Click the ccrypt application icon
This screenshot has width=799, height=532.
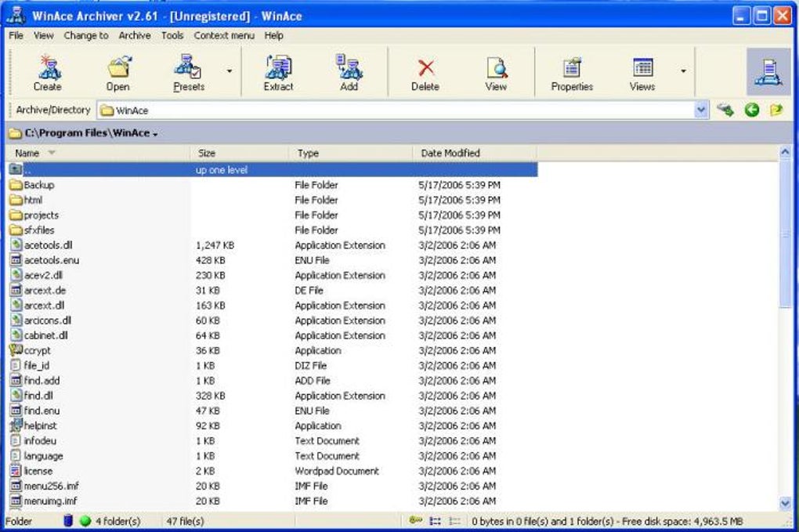16,350
